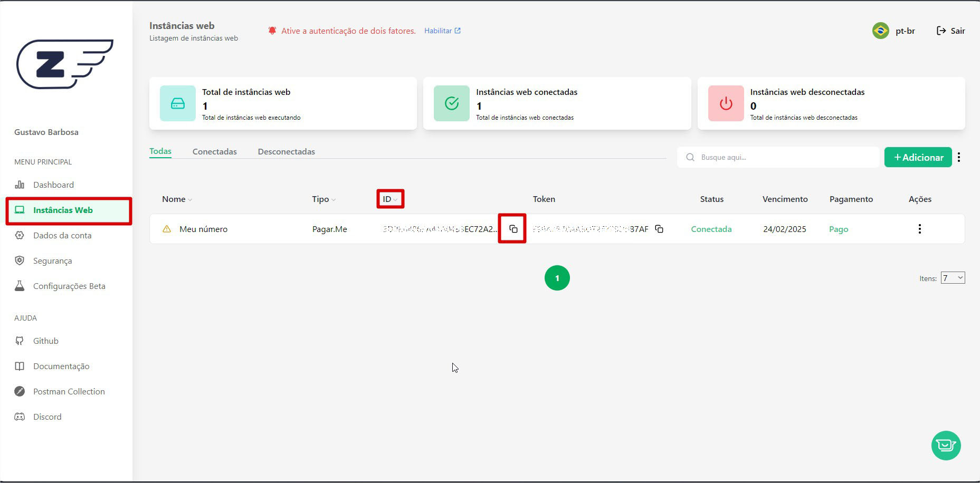Screen dimensions: 980x483
Task: Click the Pago payment status
Action: (839, 229)
